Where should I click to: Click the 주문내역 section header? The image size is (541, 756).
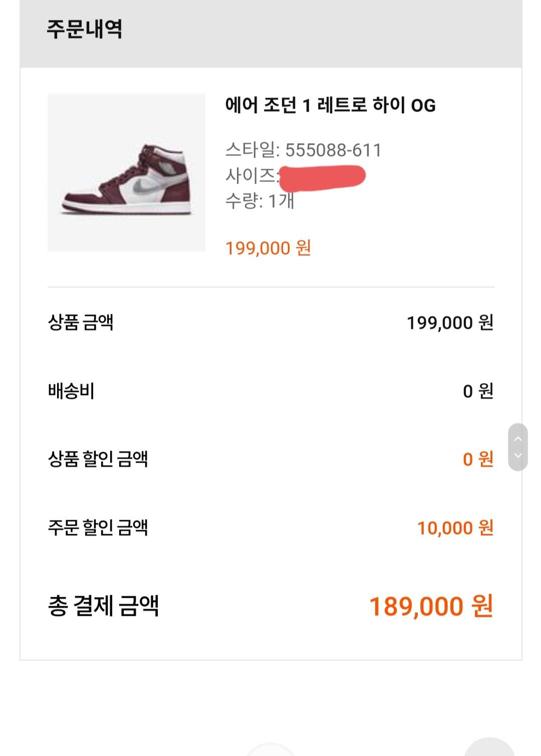pyautogui.click(x=84, y=29)
